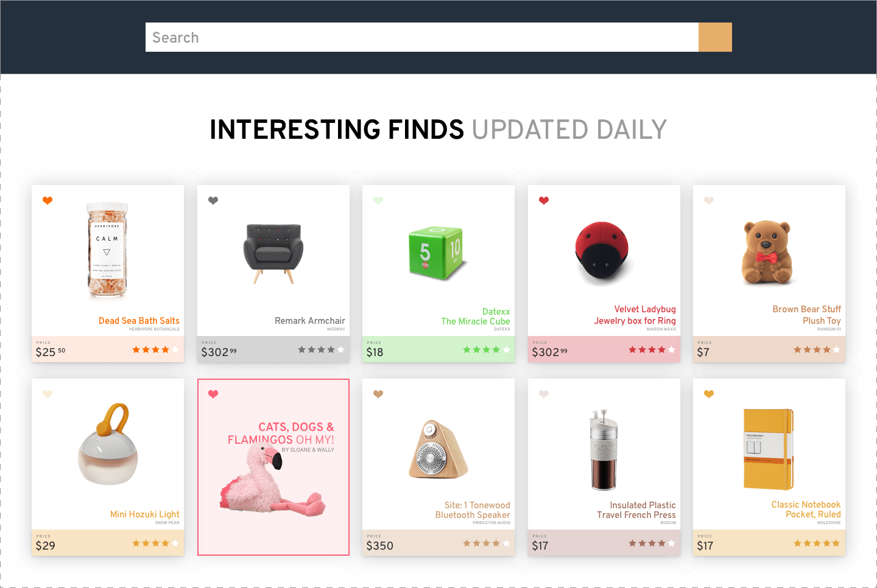Image resolution: width=877 pixels, height=588 pixels.
Task: Favorite the Tonewood Bluetooth Speaker heart
Action: (378, 394)
